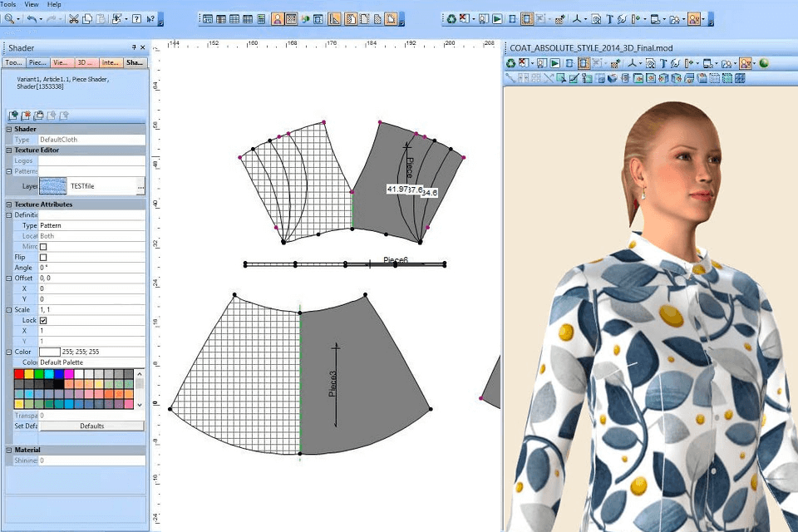Collapse the Patterns group
Viewport: 798px width, 532px height.
[x=9, y=171]
